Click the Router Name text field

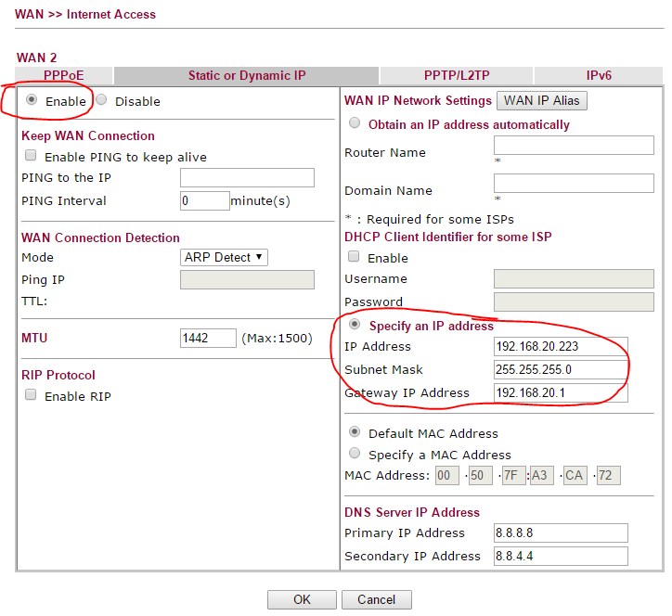(574, 145)
